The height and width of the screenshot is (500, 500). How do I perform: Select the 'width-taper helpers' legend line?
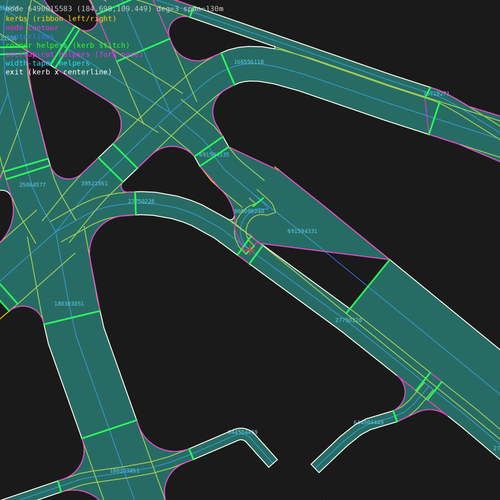47,63
